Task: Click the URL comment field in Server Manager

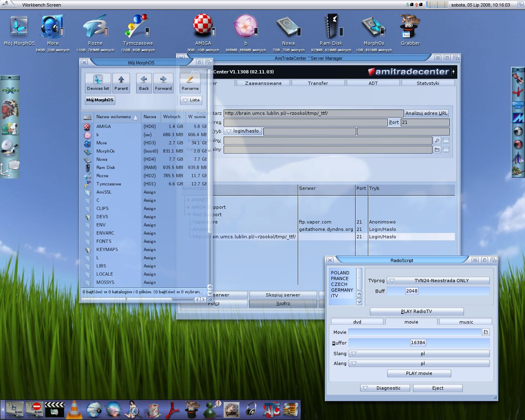Action: (x=313, y=113)
